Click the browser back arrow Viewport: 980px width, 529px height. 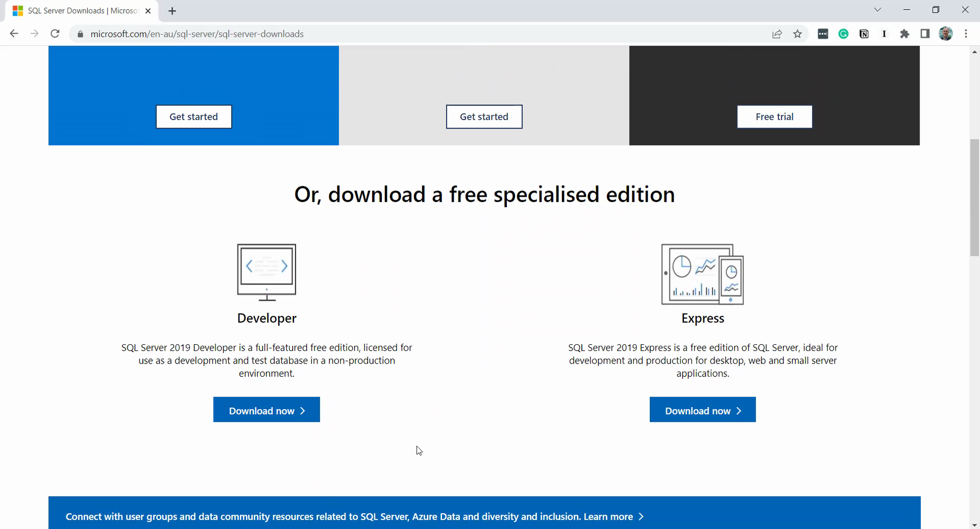14,34
